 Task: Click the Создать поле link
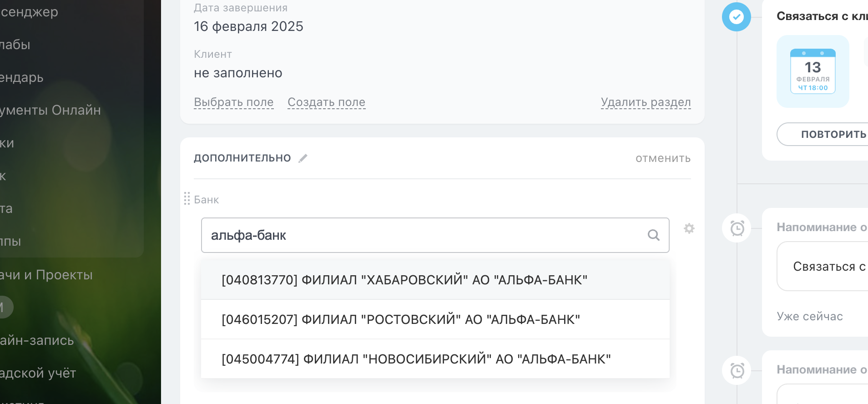point(326,102)
